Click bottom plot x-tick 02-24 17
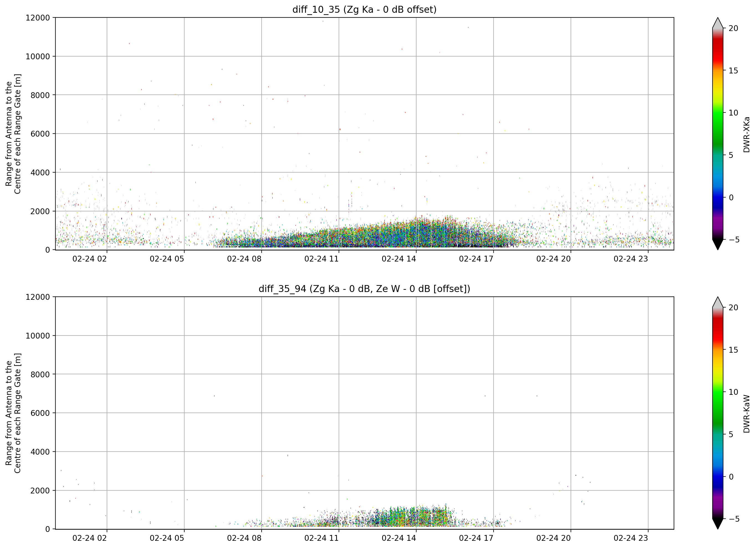Image resolution: width=756 pixels, height=548 pixels. pyautogui.click(x=476, y=538)
